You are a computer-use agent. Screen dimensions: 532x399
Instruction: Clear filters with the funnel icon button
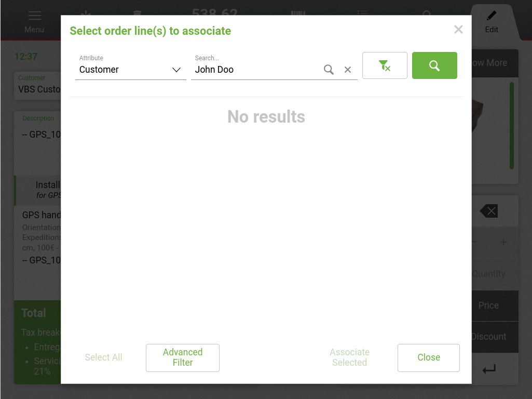click(x=385, y=65)
